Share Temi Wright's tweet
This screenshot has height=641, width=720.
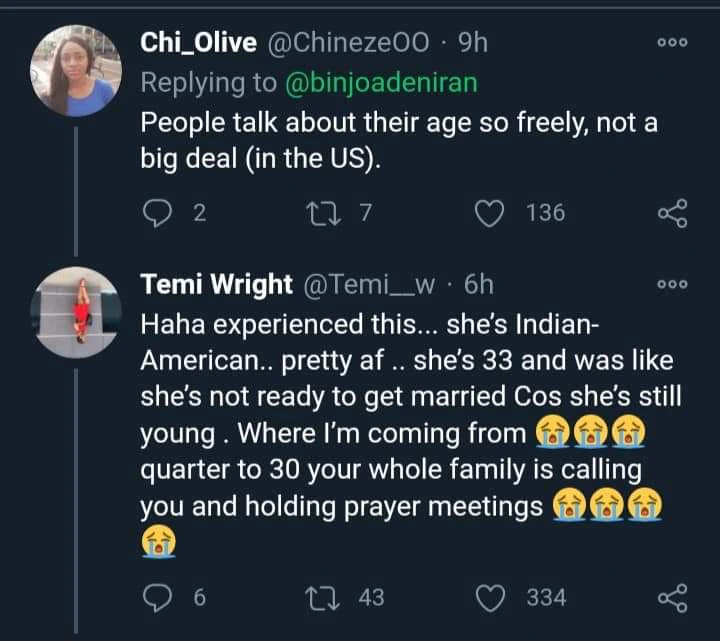pyautogui.click(x=671, y=598)
